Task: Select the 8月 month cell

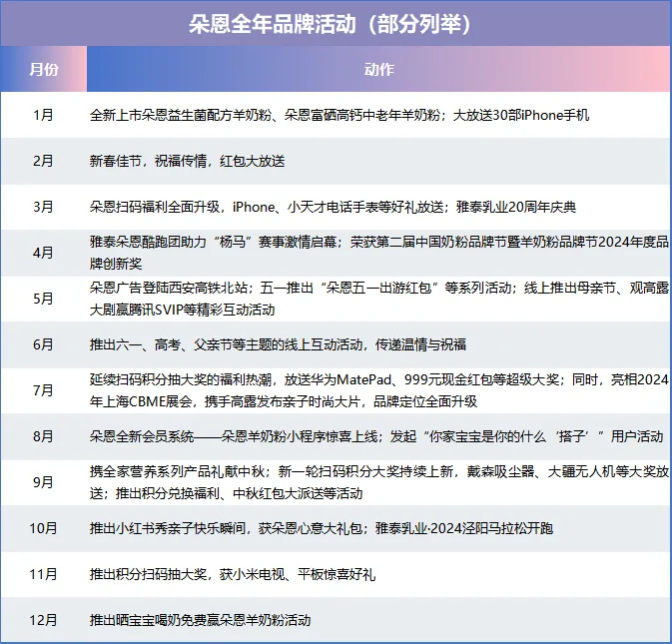Action: [x=44, y=436]
